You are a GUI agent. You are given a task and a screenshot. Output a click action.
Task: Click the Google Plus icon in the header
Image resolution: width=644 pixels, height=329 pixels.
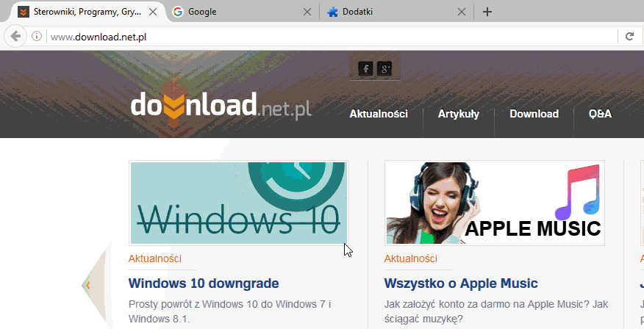click(384, 68)
